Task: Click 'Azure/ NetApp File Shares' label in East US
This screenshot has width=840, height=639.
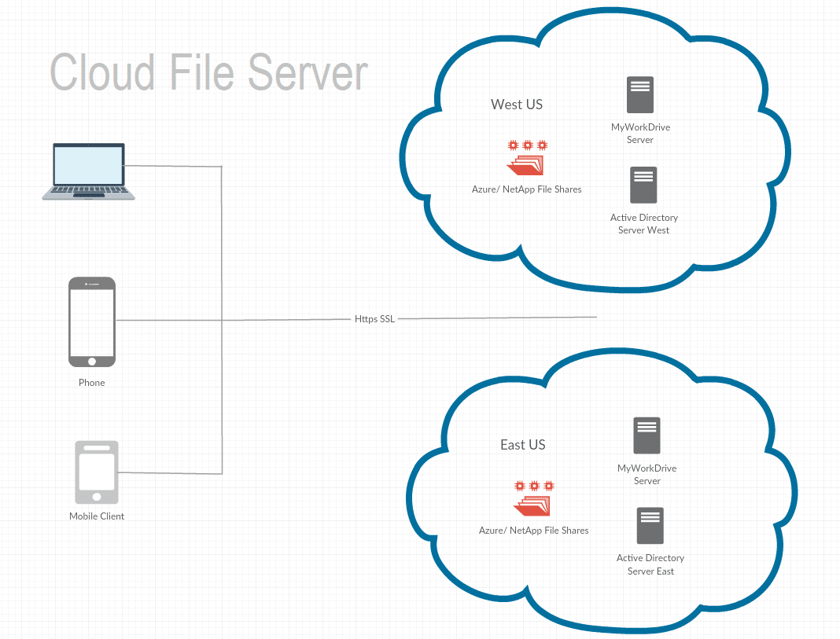Action: (533, 531)
